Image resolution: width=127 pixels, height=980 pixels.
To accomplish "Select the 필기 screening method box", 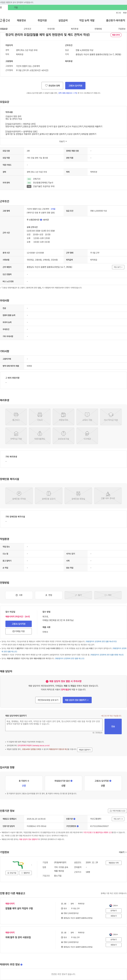I will coord(78,595).
